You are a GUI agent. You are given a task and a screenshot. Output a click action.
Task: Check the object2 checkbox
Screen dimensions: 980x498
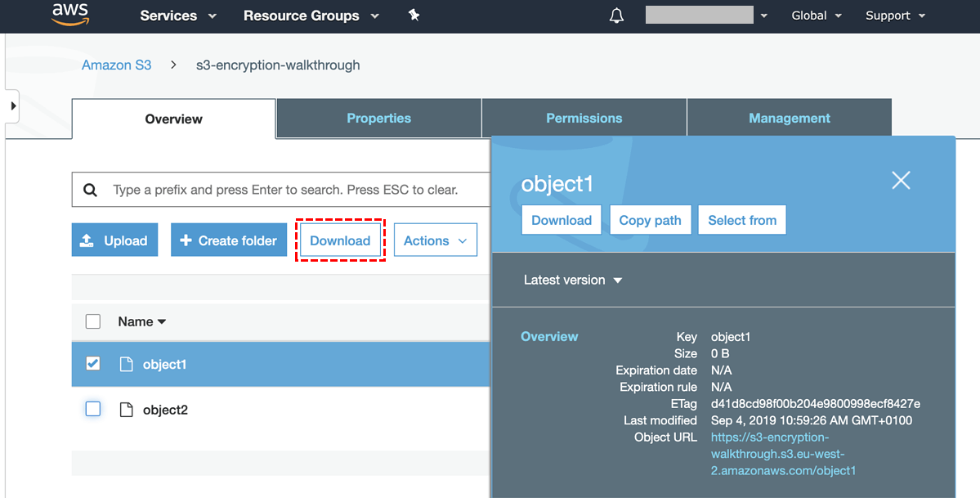coord(93,409)
